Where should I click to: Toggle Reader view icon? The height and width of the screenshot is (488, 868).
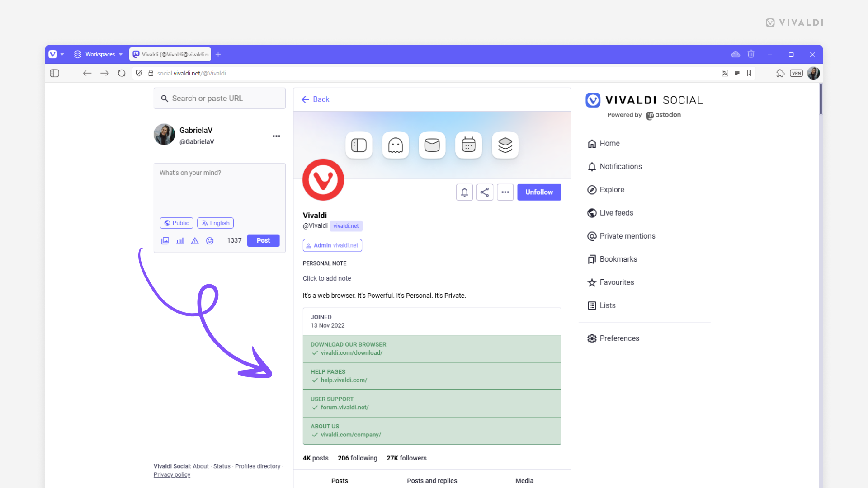[x=737, y=73]
